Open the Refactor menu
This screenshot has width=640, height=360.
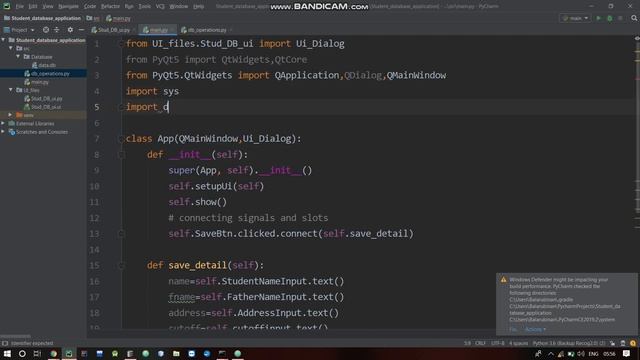tap(110, 7)
